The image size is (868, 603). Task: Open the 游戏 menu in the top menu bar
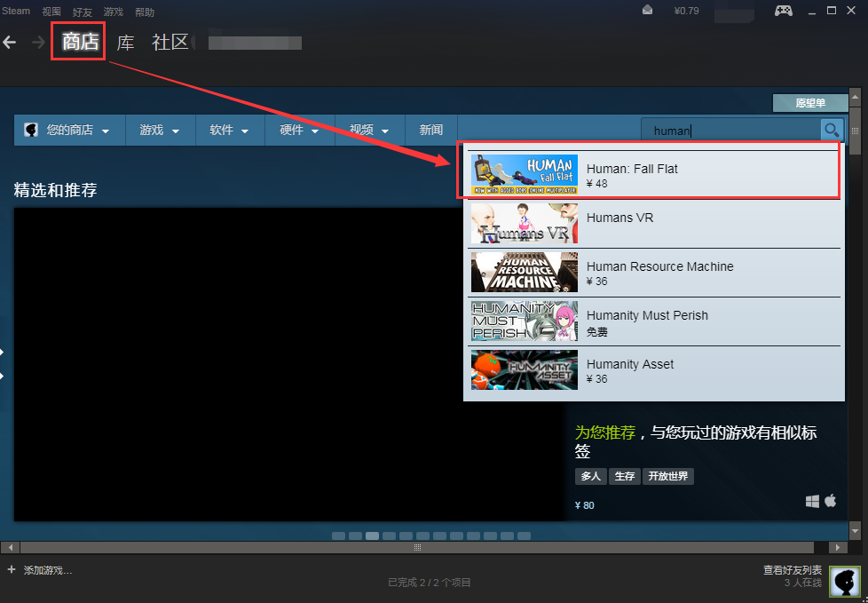[x=114, y=12]
